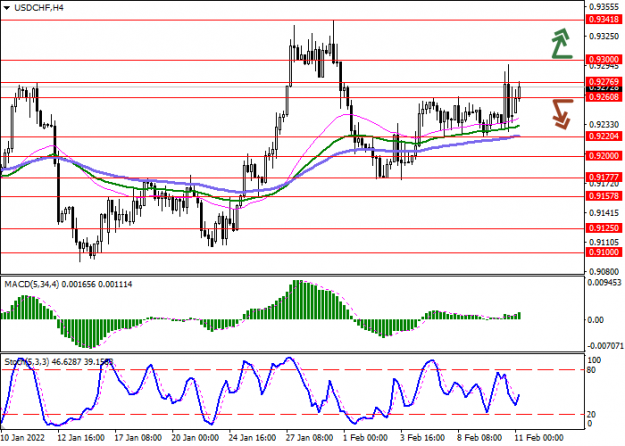Click the 27 Jan 08:00 time axis label
The height and width of the screenshot is (446, 625).
310,438
